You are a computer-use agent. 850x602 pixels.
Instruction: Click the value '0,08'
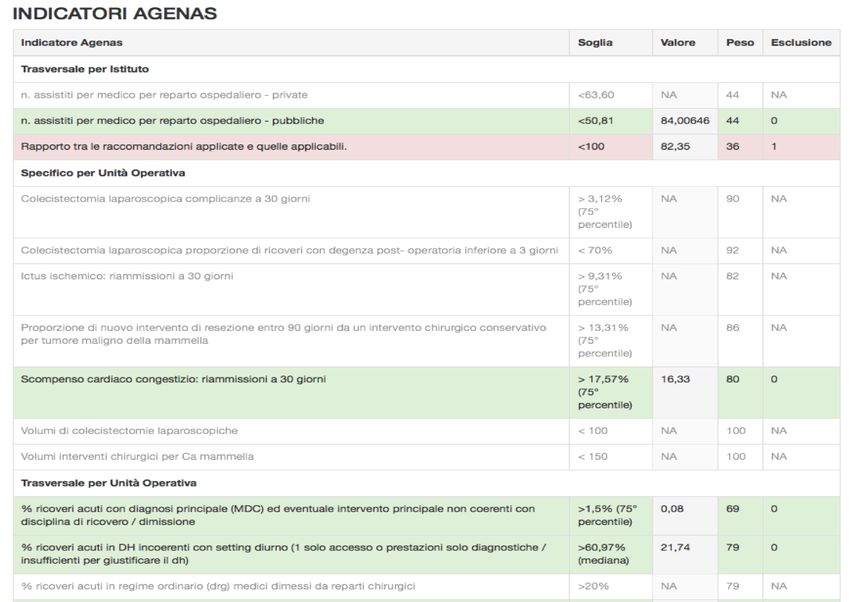tap(672, 509)
